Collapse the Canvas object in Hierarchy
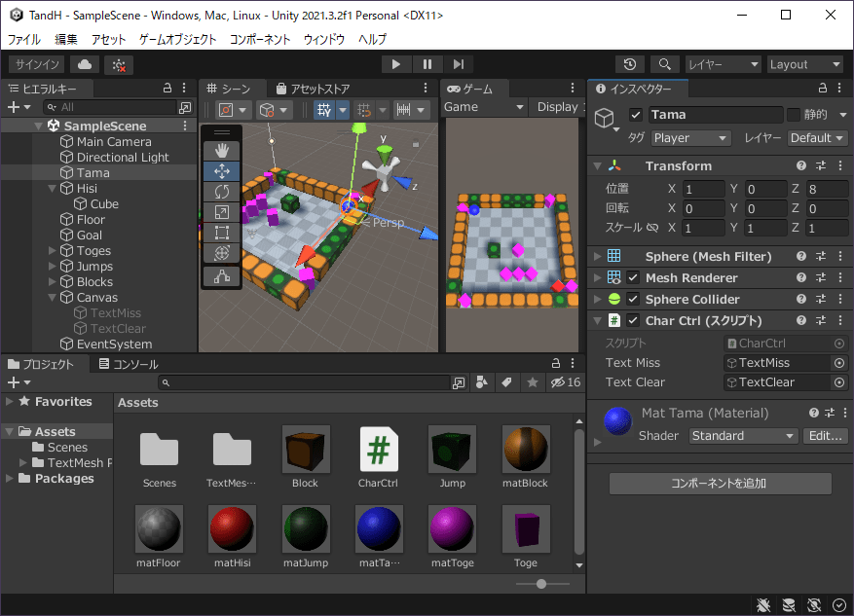Viewport: 854px width, 616px height. (x=53, y=297)
